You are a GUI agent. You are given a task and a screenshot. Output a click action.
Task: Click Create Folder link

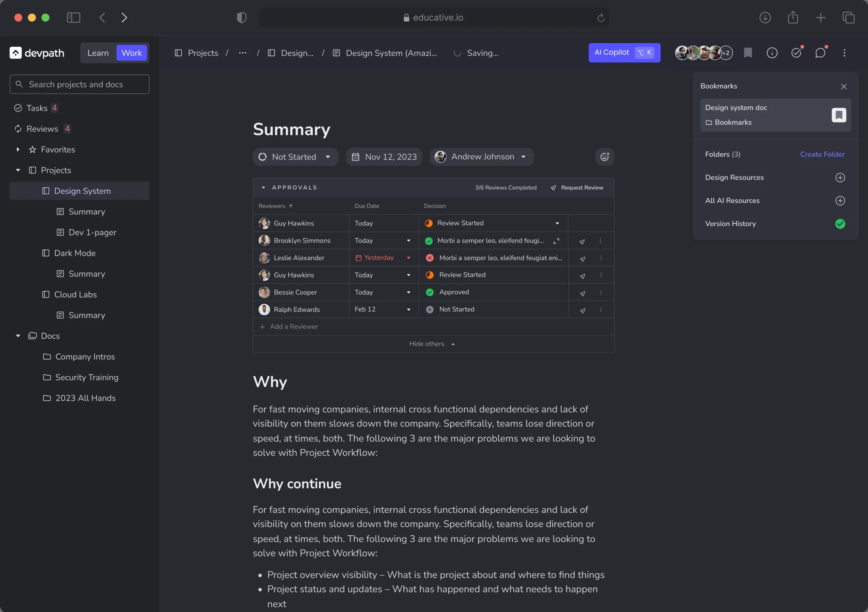click(x=822, y=154)
